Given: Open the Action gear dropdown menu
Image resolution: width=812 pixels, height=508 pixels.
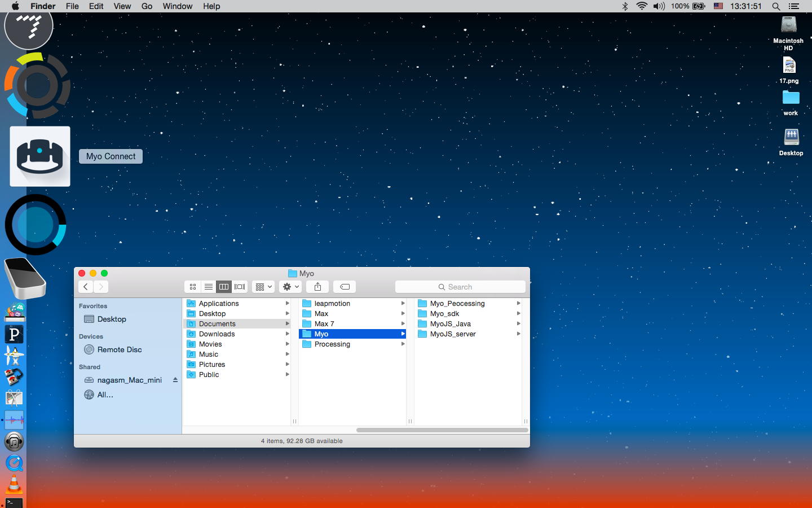Looking at the screenshot, I should (x=290, y=287).
